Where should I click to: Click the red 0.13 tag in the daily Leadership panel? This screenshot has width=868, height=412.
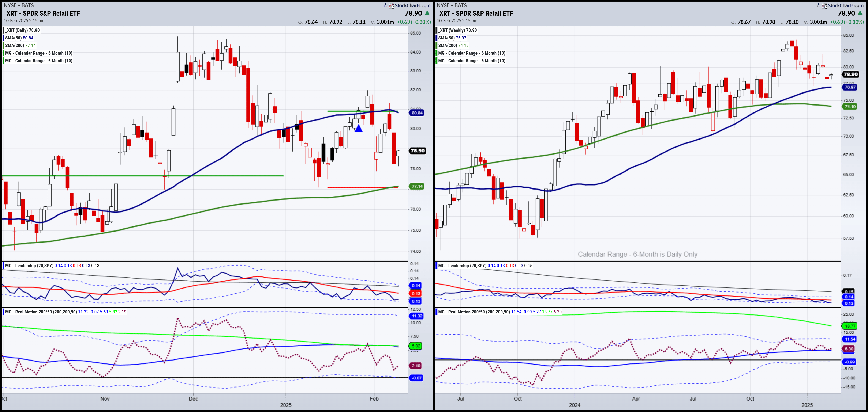[415, 294]
